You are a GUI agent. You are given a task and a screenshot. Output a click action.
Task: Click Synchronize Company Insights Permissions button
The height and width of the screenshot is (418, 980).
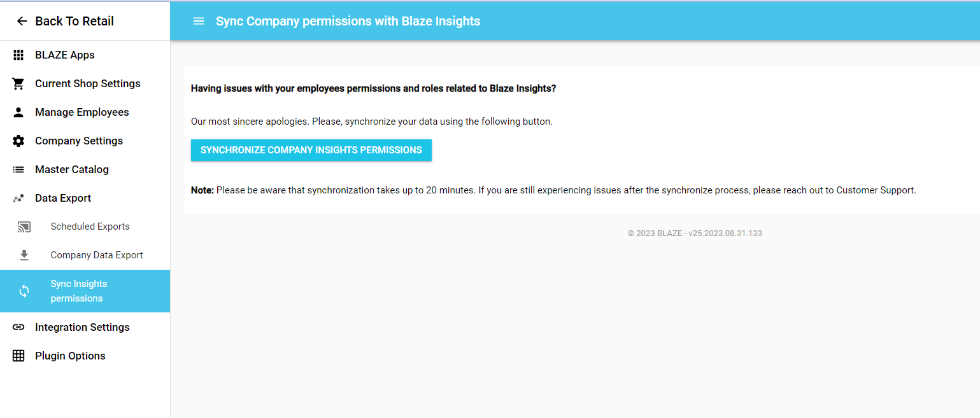pos(311,150)
